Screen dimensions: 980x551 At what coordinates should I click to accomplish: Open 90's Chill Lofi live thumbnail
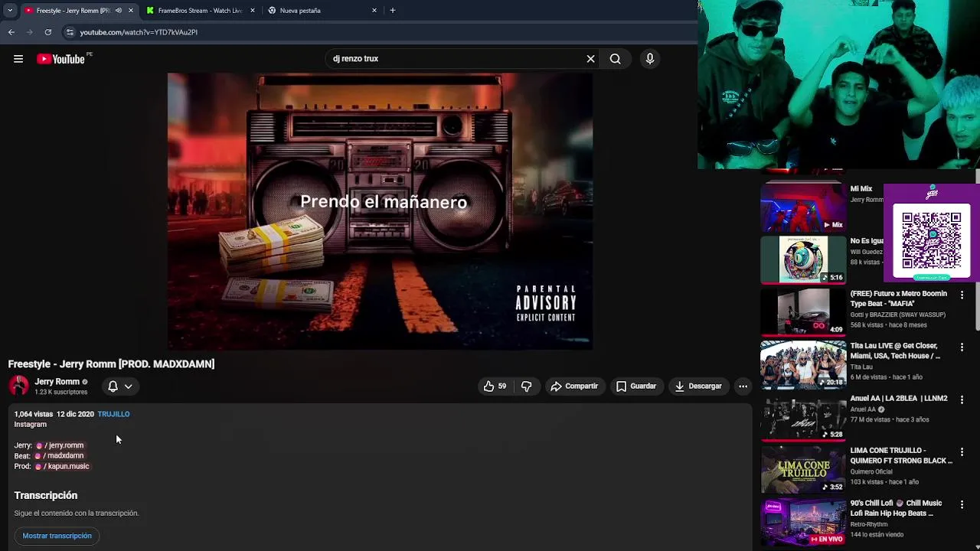pyautogui.click(x=803, y=522)
